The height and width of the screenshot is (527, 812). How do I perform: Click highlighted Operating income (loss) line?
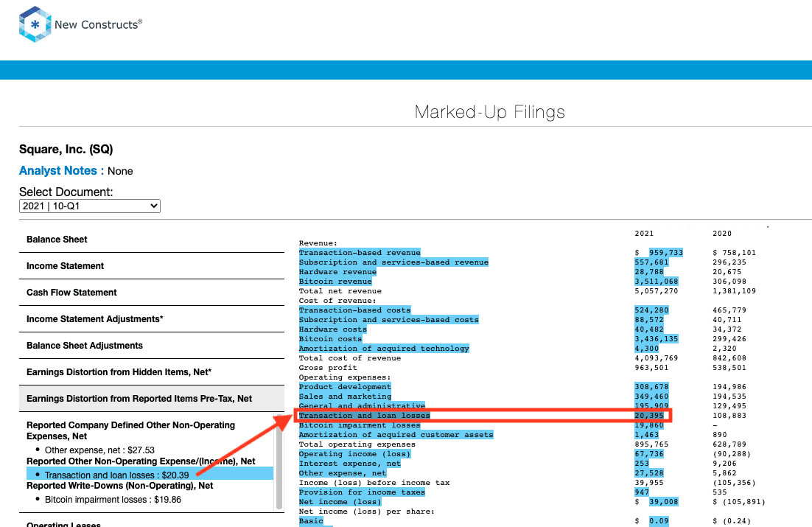pyautogui.click(x=354, y=454)
